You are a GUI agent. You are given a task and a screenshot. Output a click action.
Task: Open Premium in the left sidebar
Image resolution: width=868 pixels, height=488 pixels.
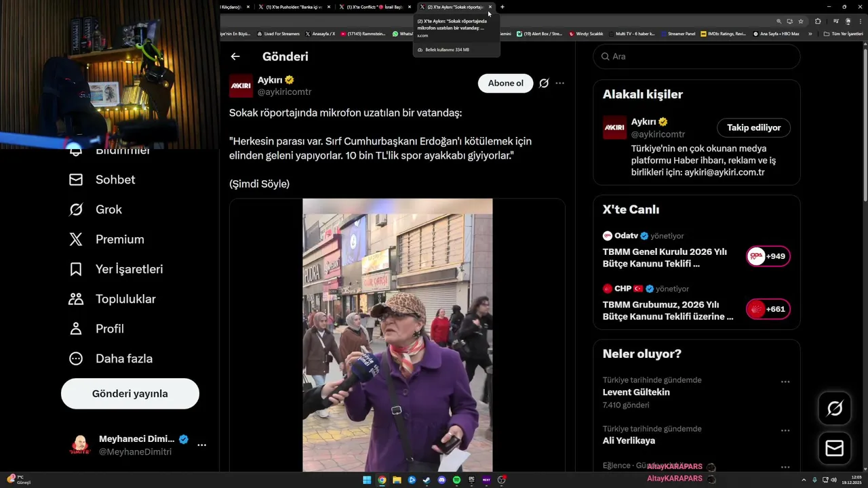(x=106, y=239)
